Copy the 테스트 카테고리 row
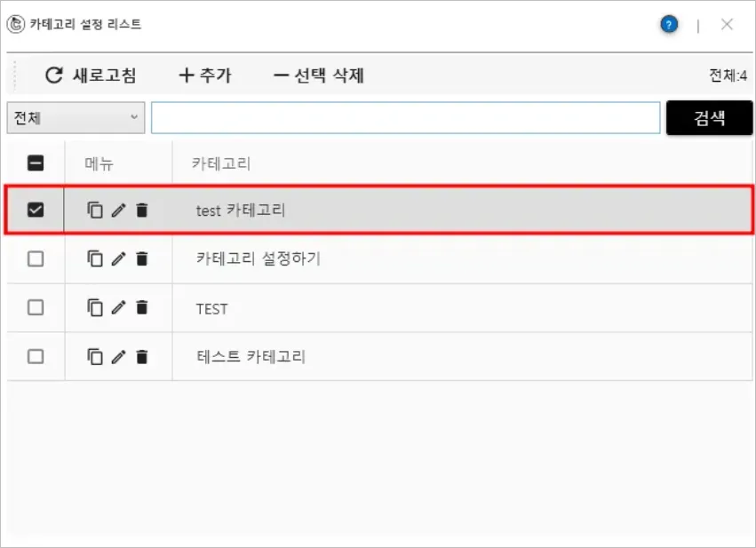The width and height of the screenshot is (756, 548). click(95, 357)
